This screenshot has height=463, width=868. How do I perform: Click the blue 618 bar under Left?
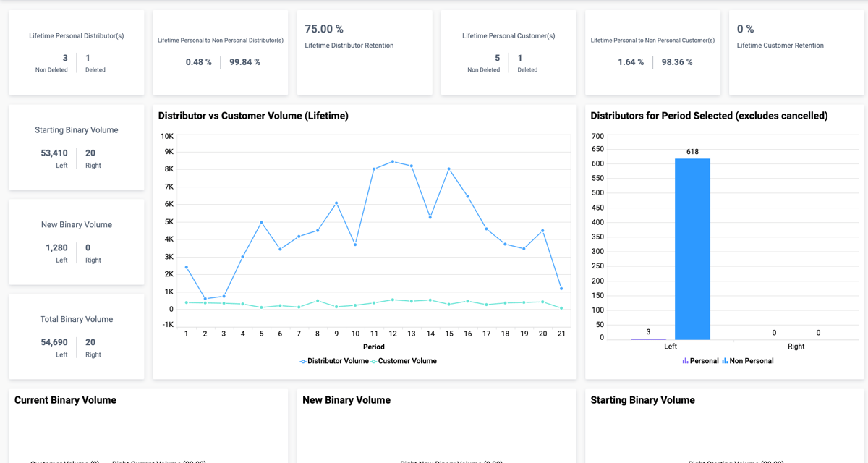(692, 246)
